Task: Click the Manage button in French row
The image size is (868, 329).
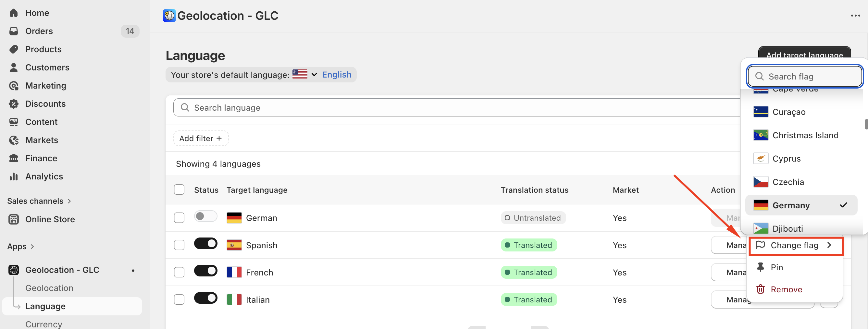Action: (x=729, y=273)
